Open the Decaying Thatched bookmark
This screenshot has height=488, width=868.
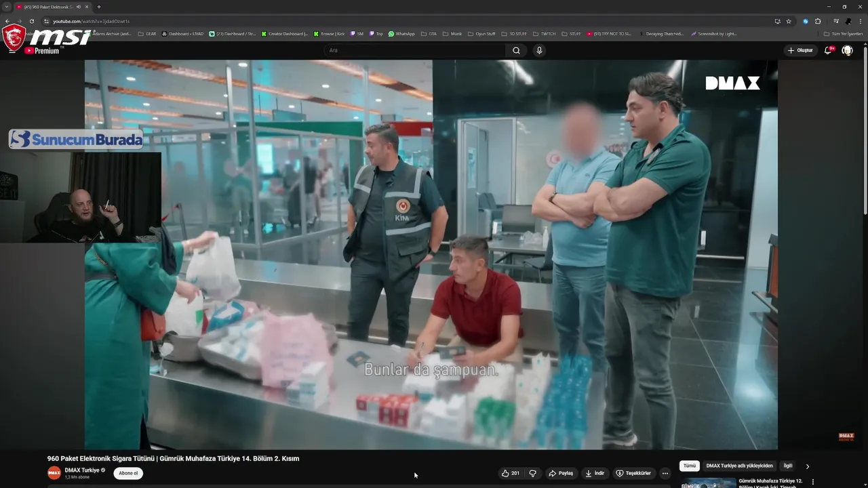tap(661, 33)
